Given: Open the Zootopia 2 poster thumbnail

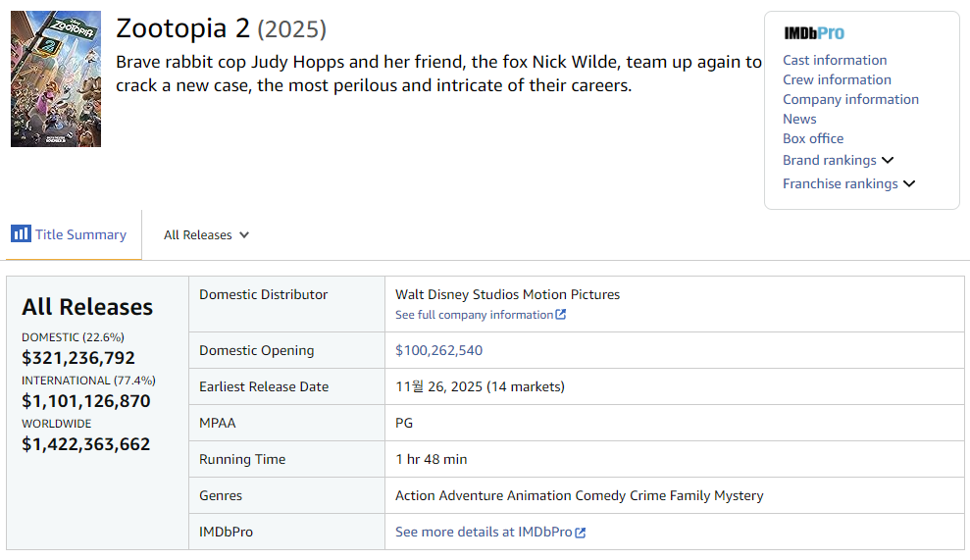Looking at the screenshot, I should [56, 78].
